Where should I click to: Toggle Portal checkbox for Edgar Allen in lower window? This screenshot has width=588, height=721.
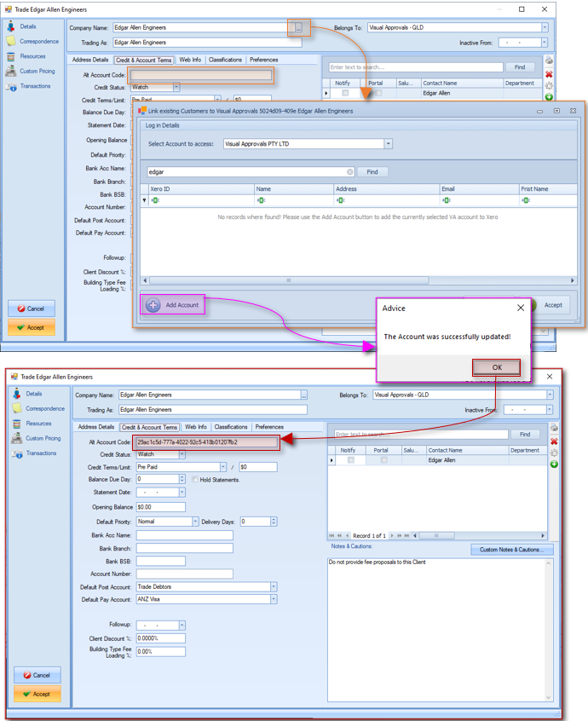[383, 460]
